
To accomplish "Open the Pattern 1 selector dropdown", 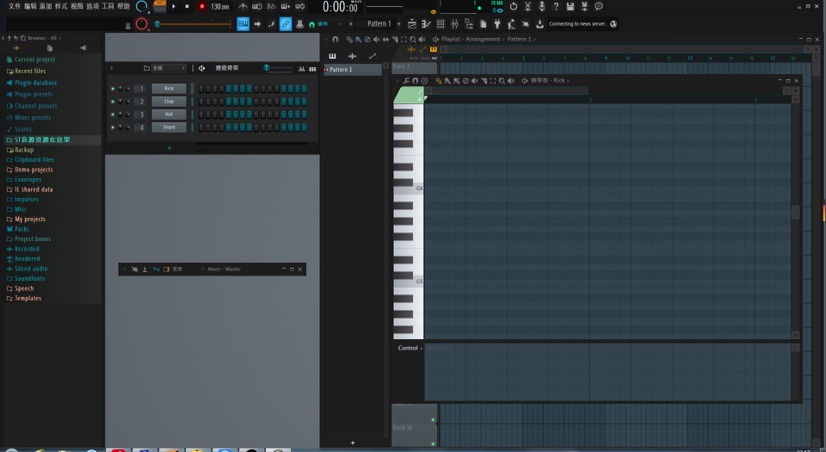I will point(379,24).
